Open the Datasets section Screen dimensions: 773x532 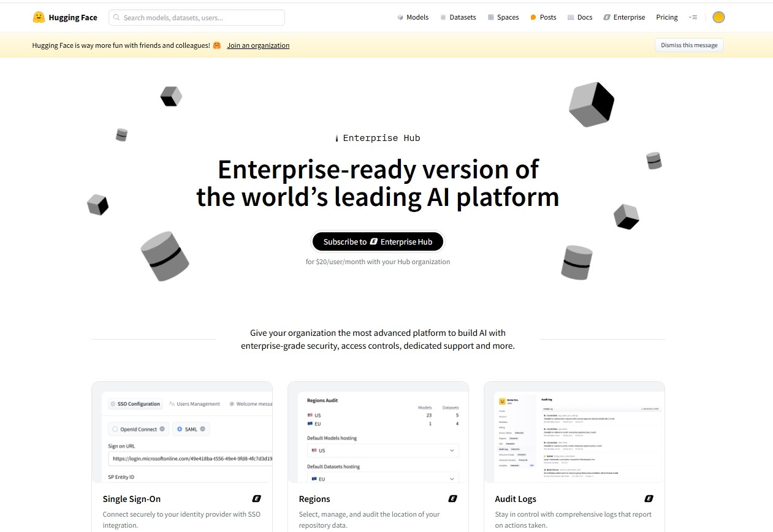tap(458, 17)
